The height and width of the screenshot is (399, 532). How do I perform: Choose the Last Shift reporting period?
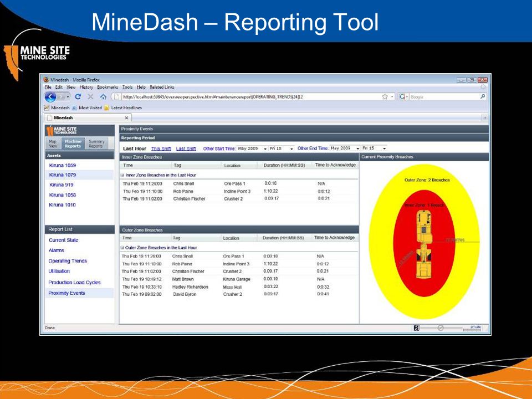click(x=186, y=149)
